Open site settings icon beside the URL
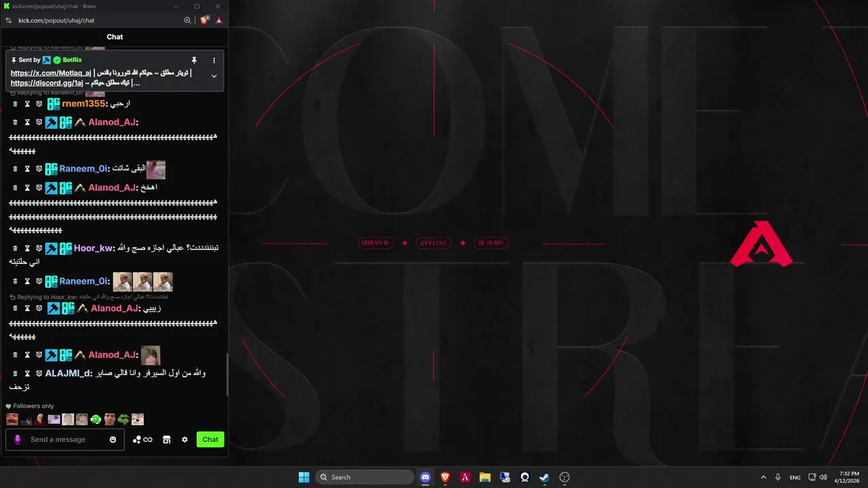This screenshot has width=868, height=488. pos(8,20)
